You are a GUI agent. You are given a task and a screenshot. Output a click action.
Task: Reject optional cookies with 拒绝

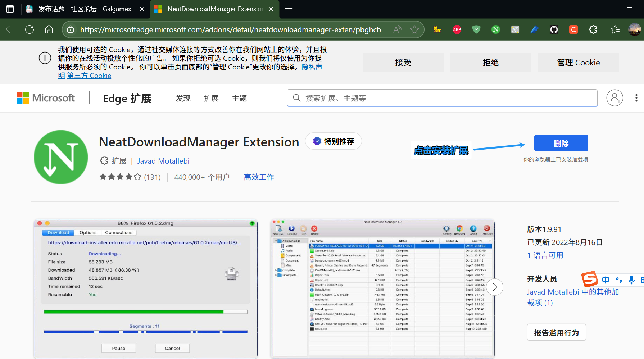[490, 62]
